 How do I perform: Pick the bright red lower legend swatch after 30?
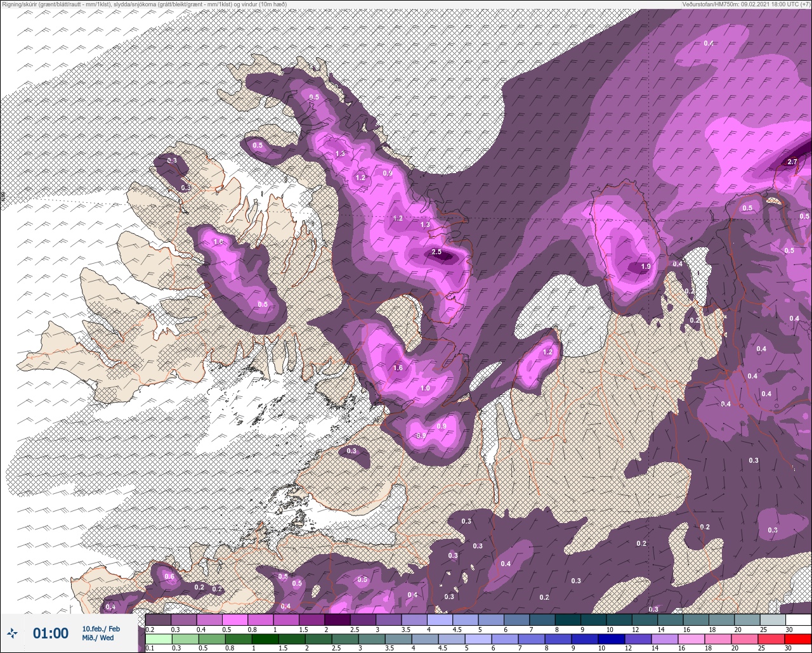(798, 639)
